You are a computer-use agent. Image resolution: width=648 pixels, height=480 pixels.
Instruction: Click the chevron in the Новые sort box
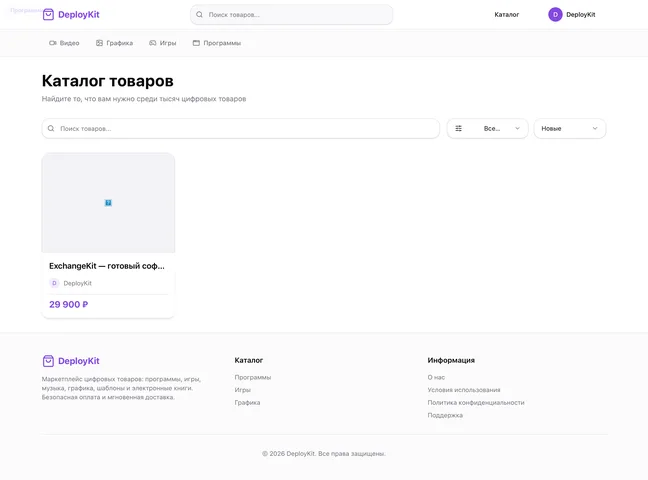coord(595,129)
